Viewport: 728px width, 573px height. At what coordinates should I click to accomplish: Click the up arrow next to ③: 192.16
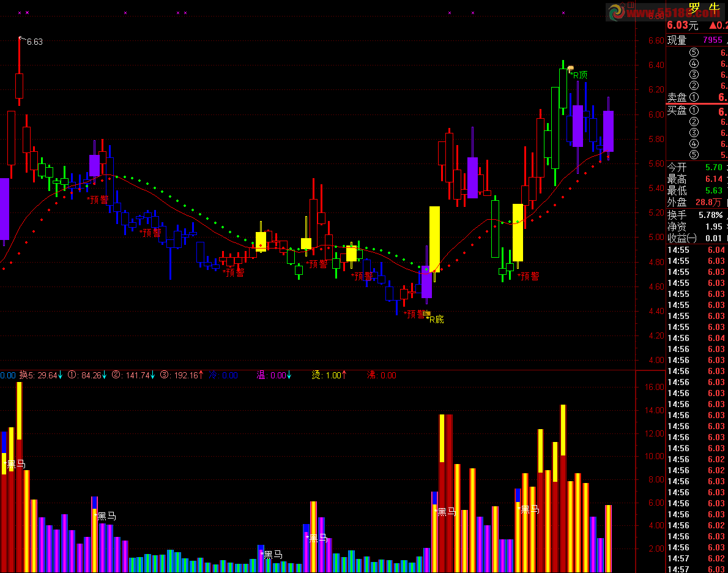coord(201,375)
